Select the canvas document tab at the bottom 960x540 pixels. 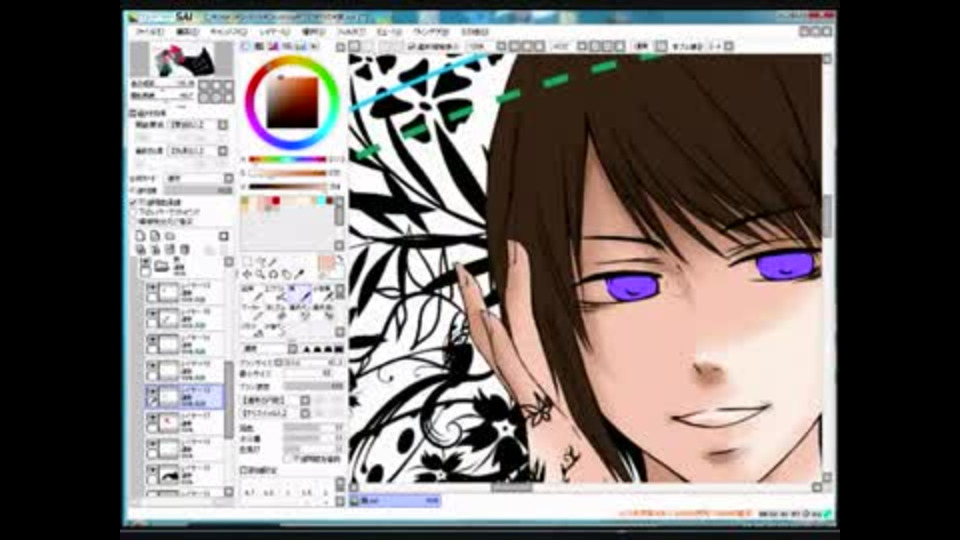pos(395,501)
